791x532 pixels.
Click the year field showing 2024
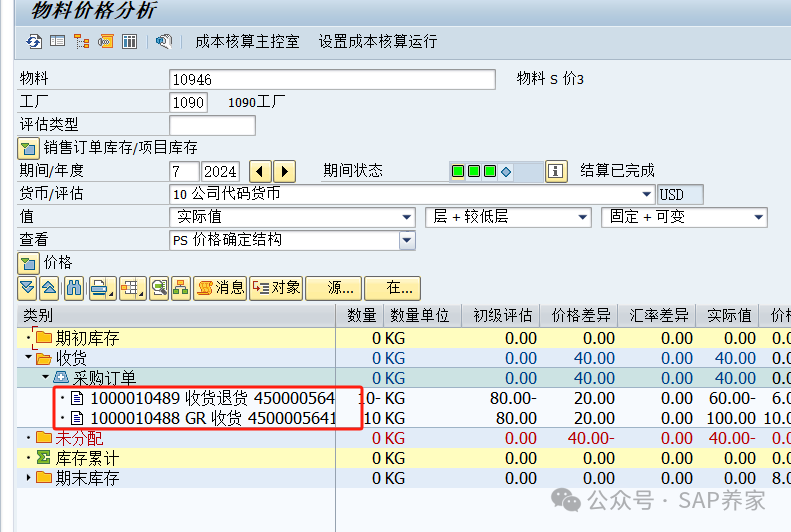coord(220,171)
